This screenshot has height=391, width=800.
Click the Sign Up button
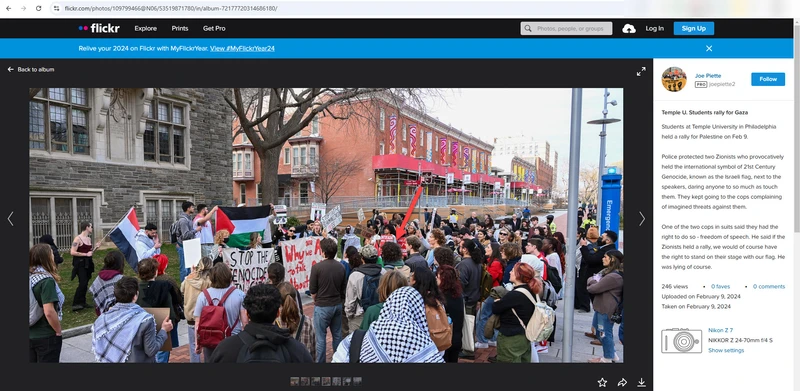(693, 29)
